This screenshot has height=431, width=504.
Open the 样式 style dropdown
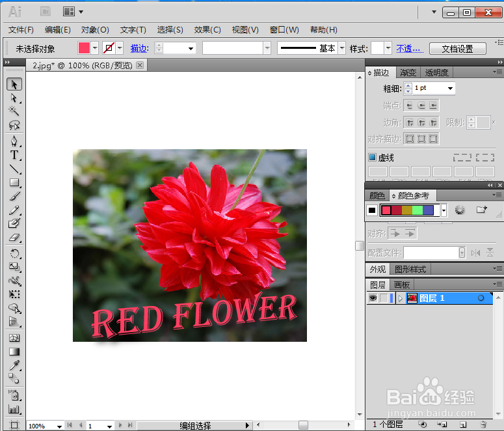[x=388, y=49]
